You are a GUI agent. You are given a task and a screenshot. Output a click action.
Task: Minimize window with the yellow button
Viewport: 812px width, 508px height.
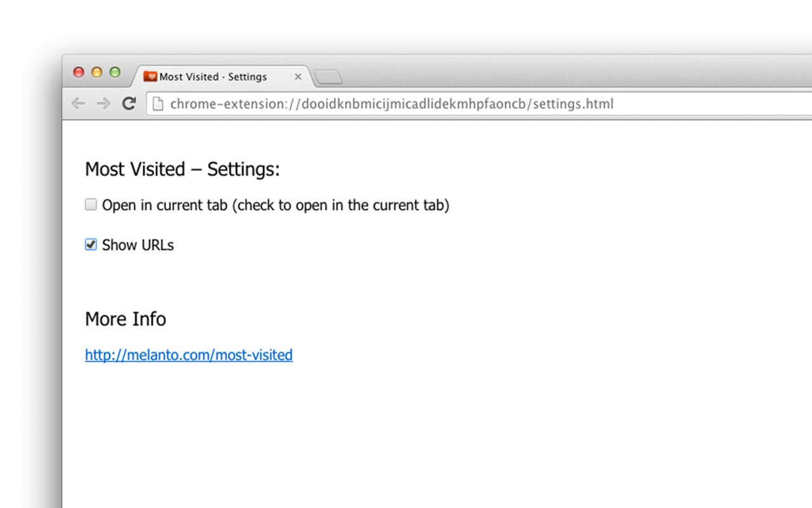96,72
